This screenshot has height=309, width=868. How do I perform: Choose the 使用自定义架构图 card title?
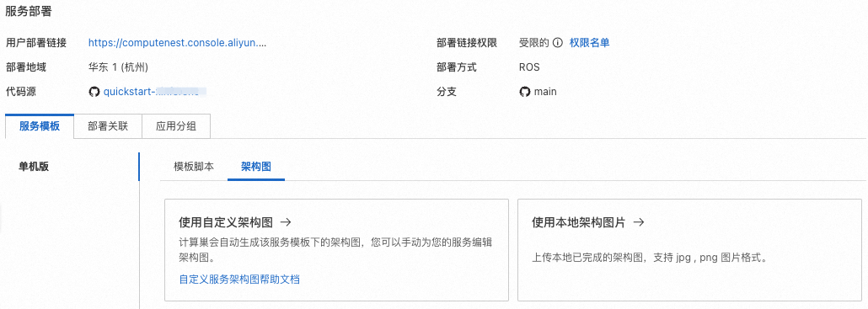point(226,222)
